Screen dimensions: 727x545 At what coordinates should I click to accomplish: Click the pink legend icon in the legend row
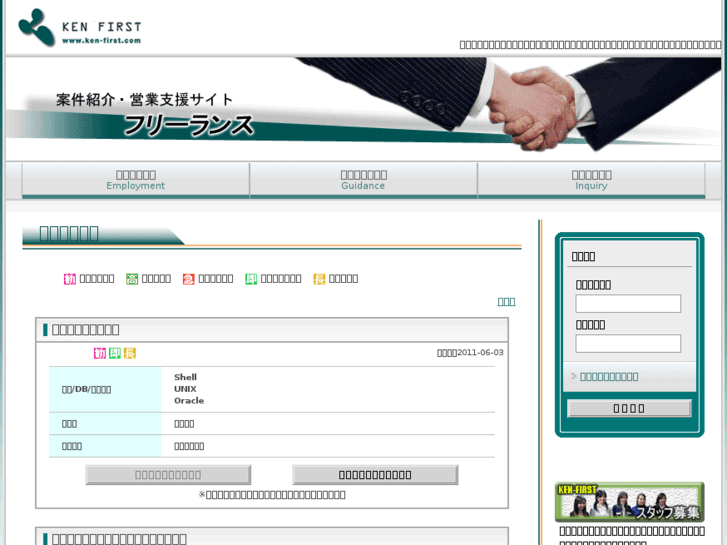70,279
